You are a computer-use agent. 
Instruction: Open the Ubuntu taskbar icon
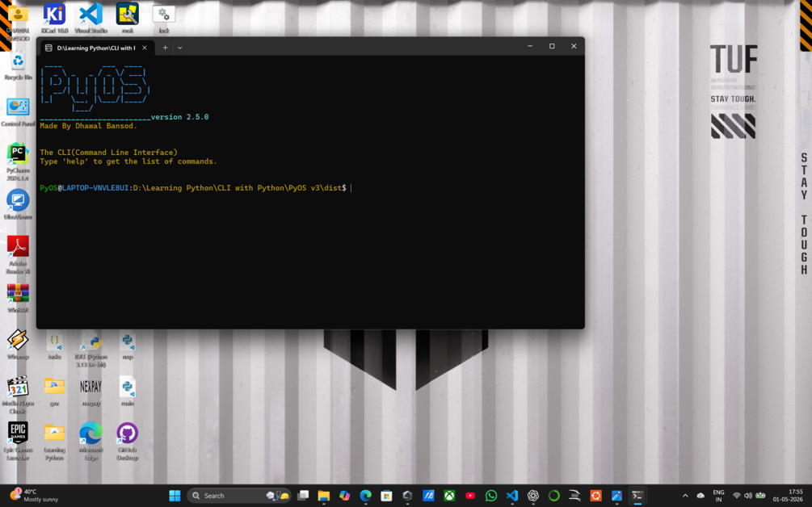click(595, 496)
